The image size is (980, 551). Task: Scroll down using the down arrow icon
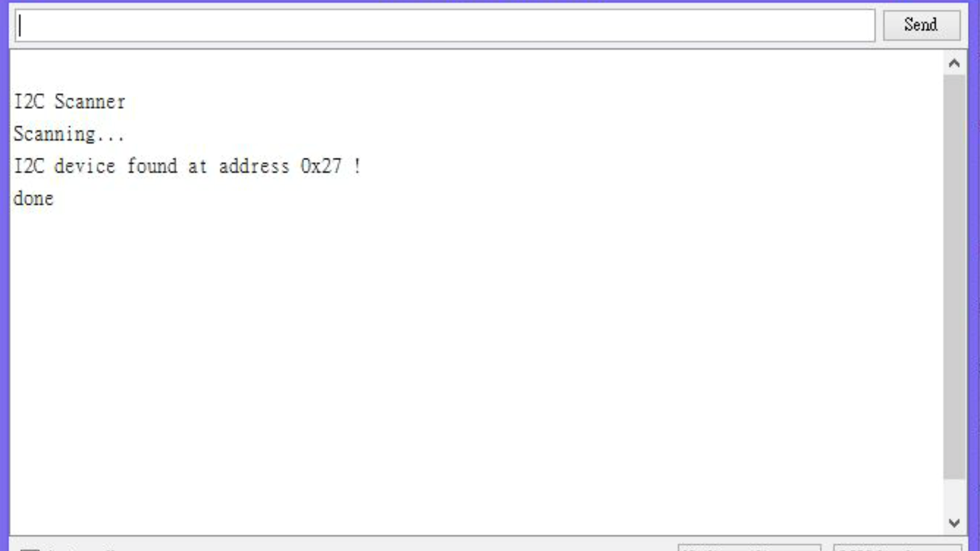tap(954, 523)
